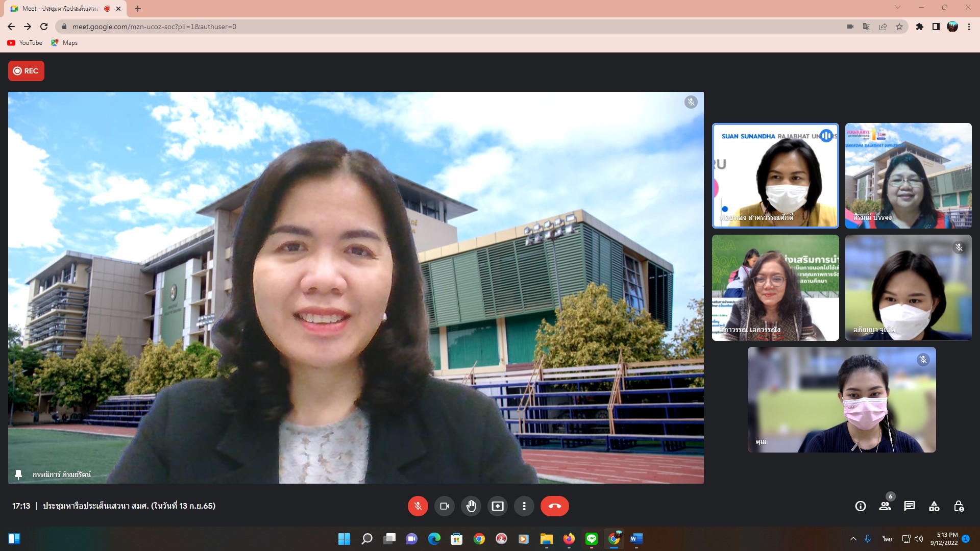This screenshot has width=980, height=551.
Task: Raise hand in the meeting
Action: (471, 506)
